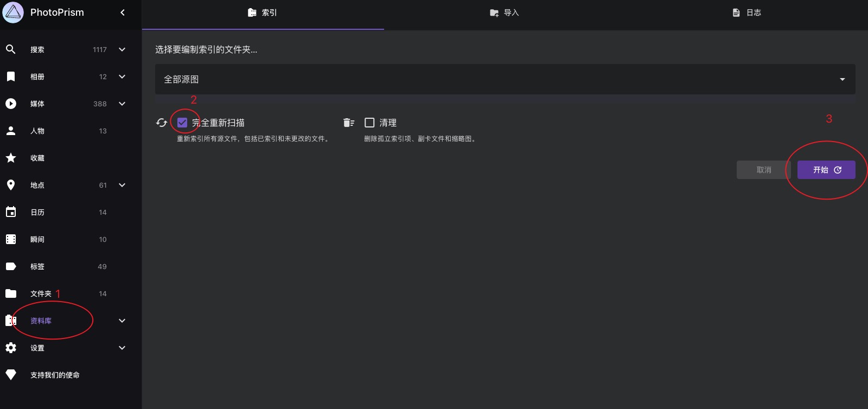Open 地点 in the sidebar
The image size is (868, 409).
37,185
